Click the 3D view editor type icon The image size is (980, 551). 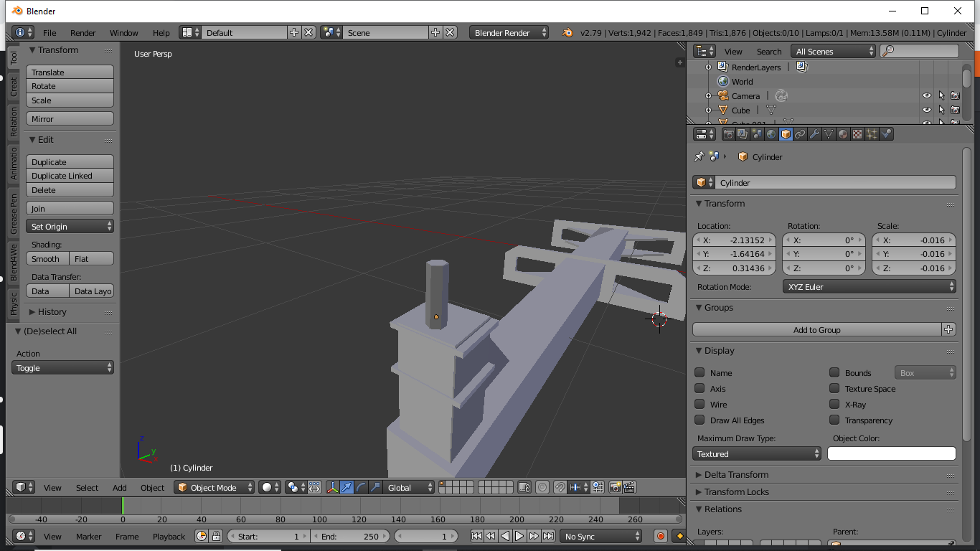(x=24, y=487)
